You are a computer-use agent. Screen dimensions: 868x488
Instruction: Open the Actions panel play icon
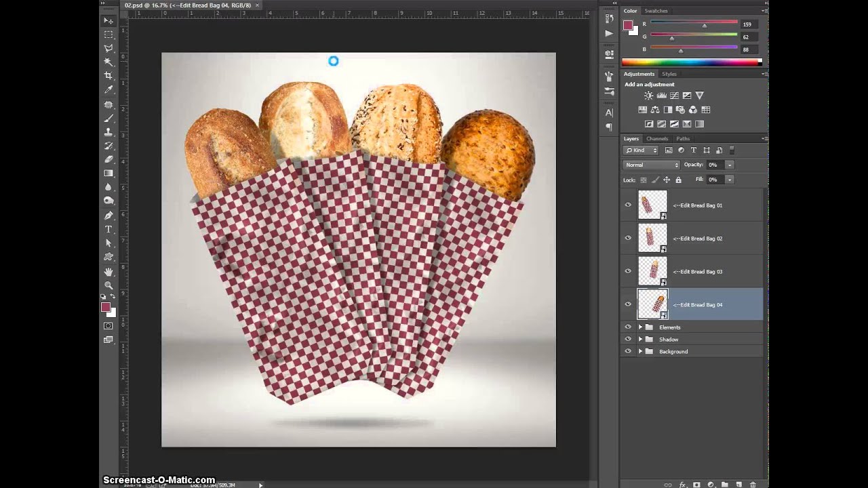pos(609,33)
